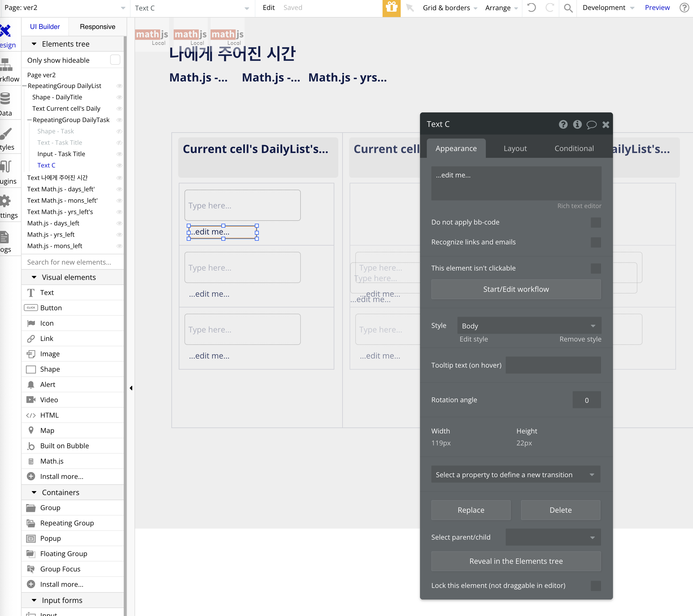This screenshot has height=616, width=693.
Task: Open the search magnifier icon
Action: (568, 7)
